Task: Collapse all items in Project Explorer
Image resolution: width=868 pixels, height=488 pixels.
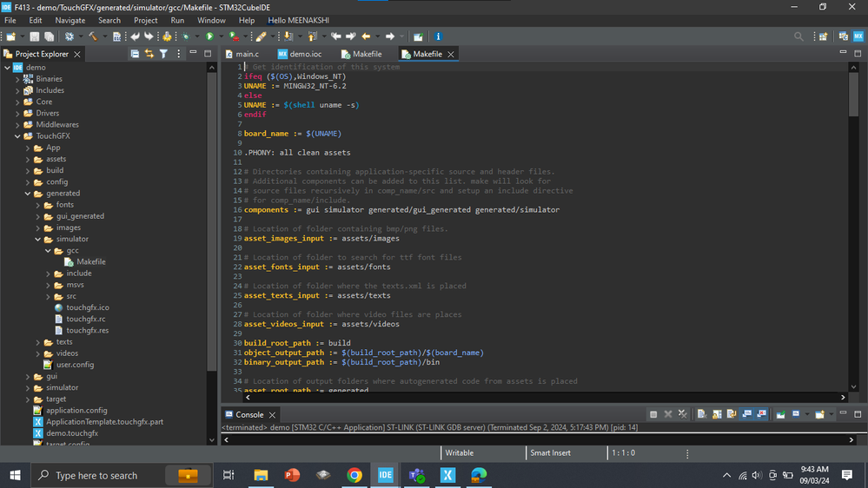Action: [x=135, y=54]
